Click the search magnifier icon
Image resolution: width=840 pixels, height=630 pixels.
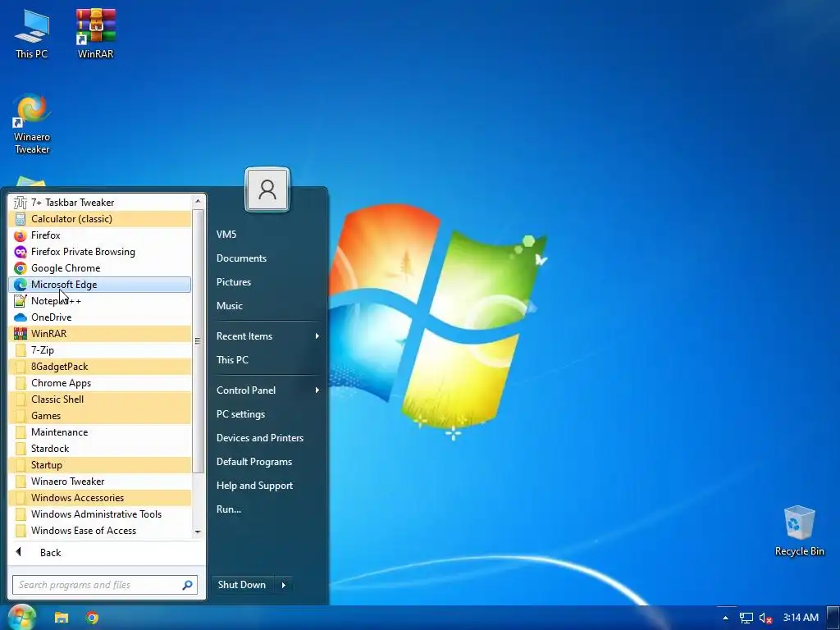[x=187, y=585]
